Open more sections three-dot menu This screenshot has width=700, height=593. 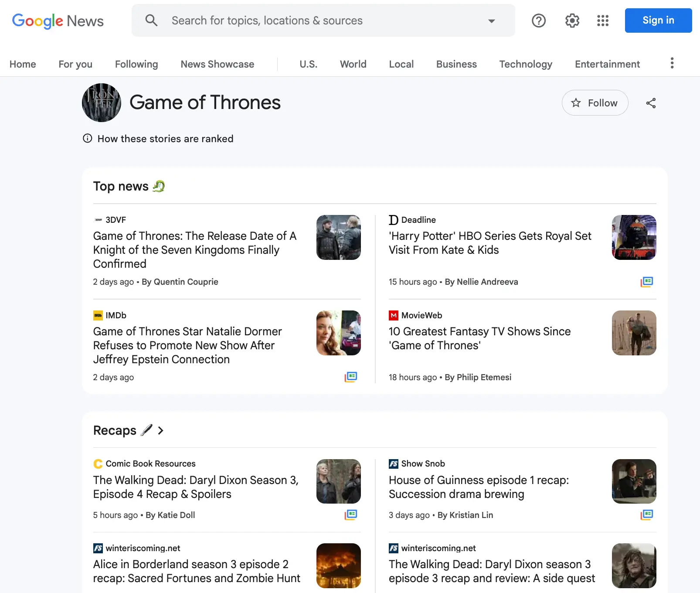pyautogui.click(x=672, y=63)
